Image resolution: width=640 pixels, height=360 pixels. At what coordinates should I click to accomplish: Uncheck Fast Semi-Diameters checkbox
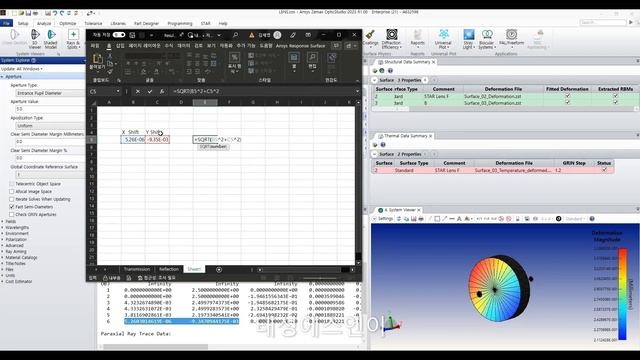point(12,207)
